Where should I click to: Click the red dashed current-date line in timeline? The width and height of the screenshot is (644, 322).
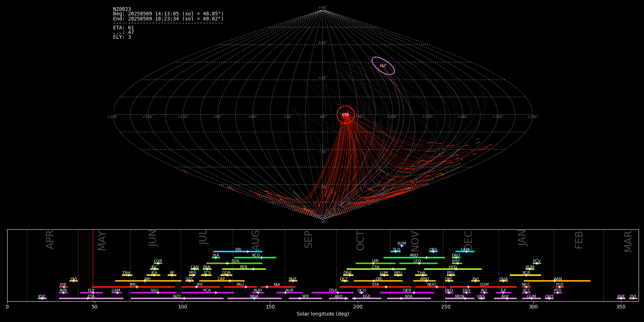click(x=93, y=265)
